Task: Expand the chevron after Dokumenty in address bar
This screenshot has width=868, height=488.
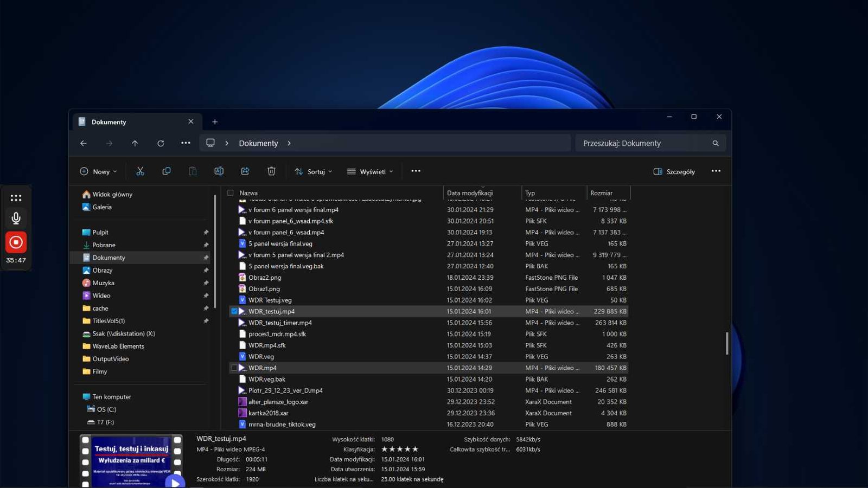Action: [x=289, y=143]
